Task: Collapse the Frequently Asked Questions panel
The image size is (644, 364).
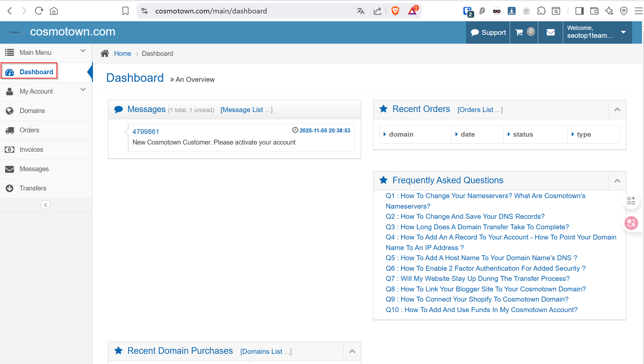Action: coord(617,181)
